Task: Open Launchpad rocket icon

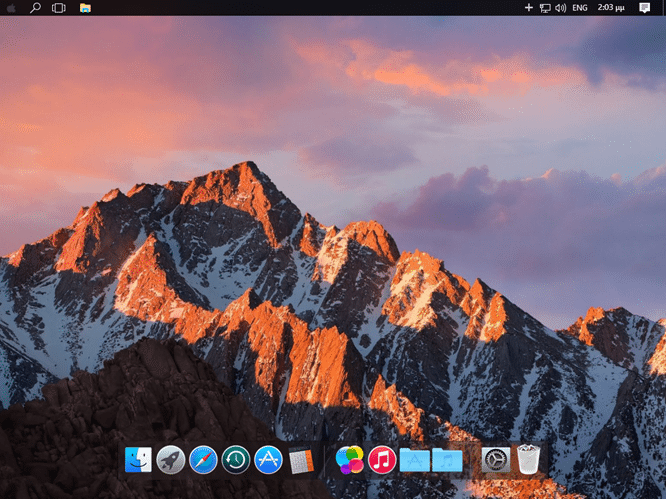Action: click(x=171, y=460)
